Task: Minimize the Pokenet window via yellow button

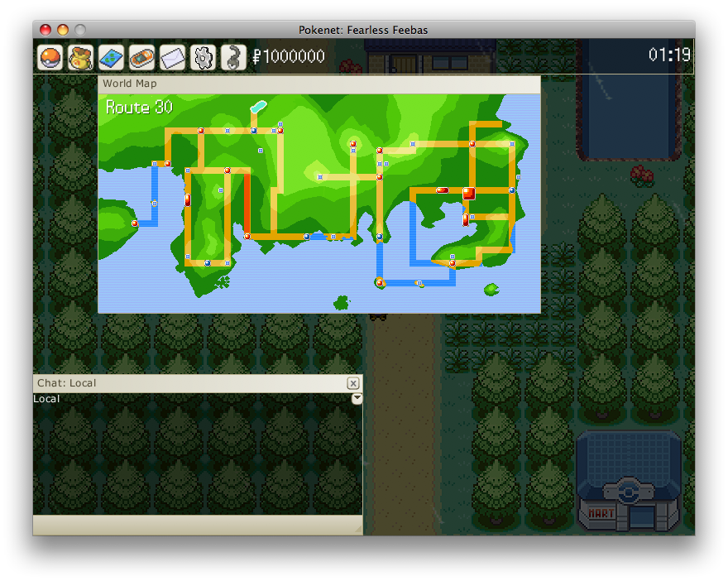Action: (63, 30)
